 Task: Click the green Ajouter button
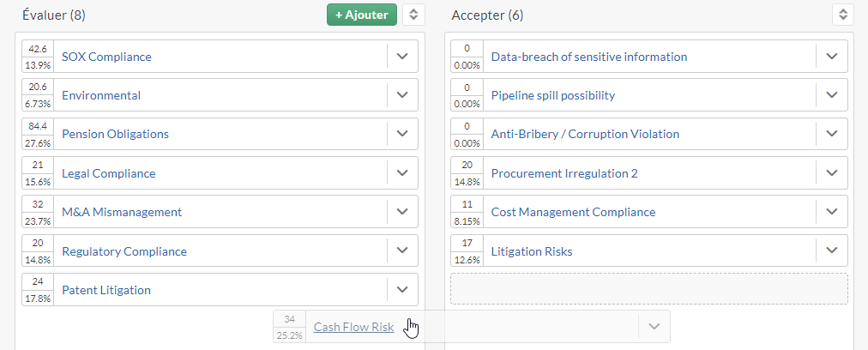click(x=361, y=15)
